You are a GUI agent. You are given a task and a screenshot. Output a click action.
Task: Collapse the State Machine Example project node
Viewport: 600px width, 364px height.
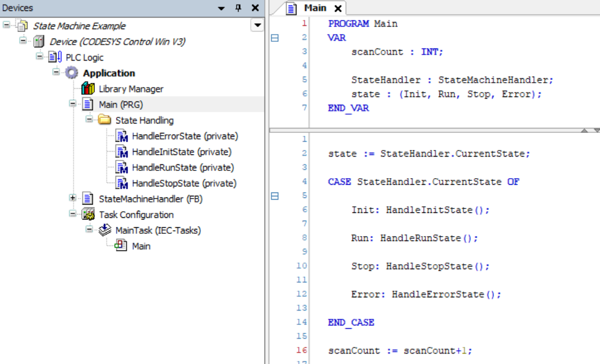(x=7, y=25)
